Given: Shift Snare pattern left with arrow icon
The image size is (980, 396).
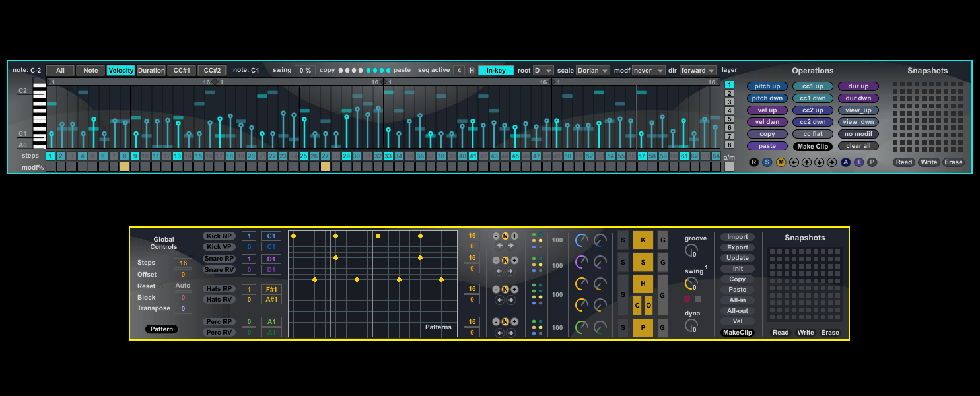Looking at the screenshot, I should click(500, 271).
